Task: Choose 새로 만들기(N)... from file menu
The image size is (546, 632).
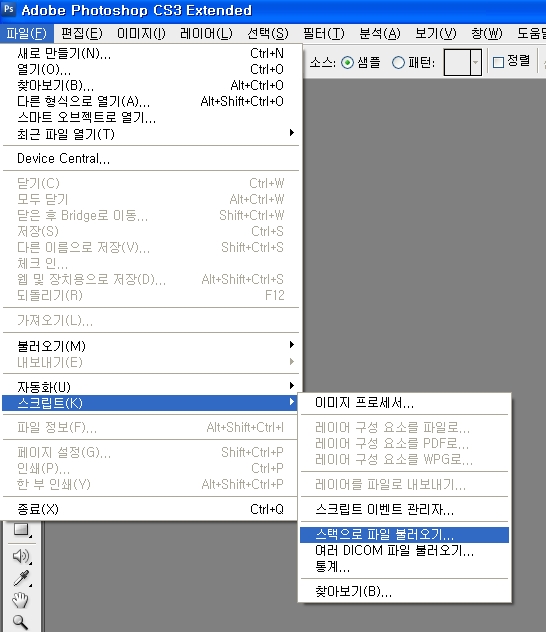Action: pos(150,53)
